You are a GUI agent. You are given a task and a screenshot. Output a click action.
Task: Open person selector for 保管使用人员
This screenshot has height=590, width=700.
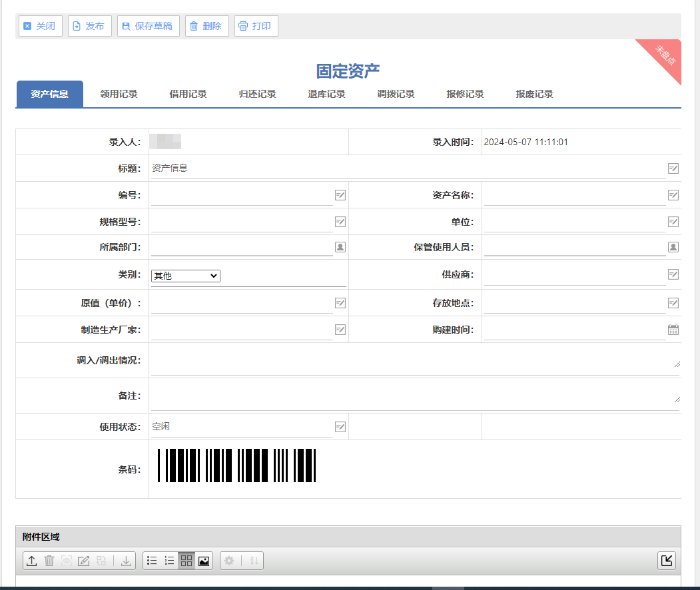673,247
